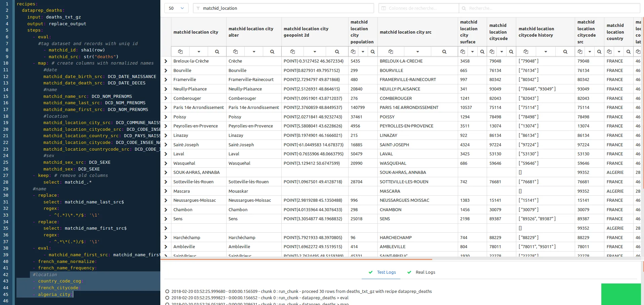Open the search magnifier for matchid location city src
The image size is (644, 305).
(444, 51)
